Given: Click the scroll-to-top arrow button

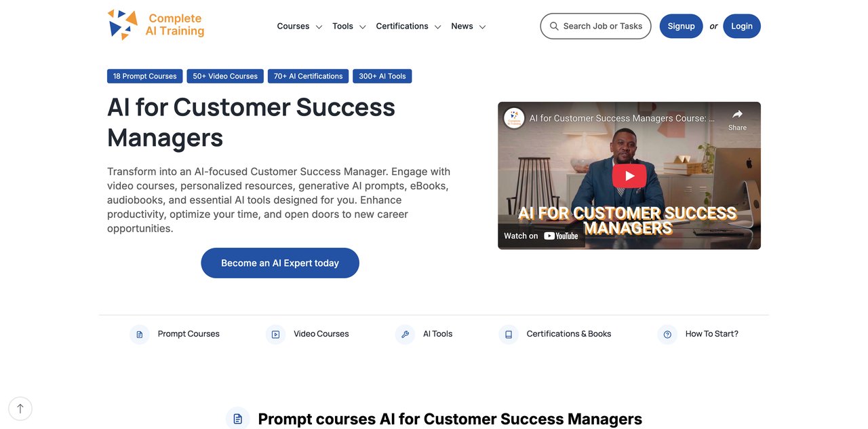Looking at the screenshot, I should coord(20,409).
